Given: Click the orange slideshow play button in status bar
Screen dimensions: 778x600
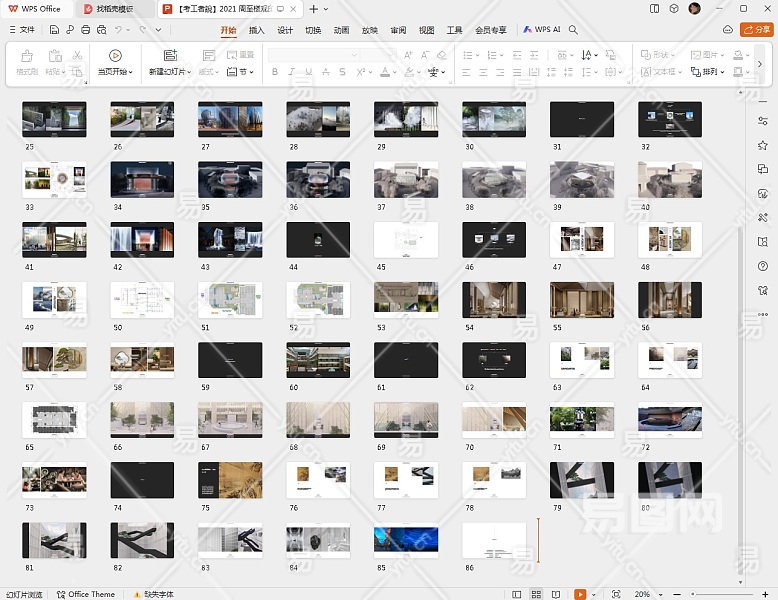Looking at the screenshot, I should (580, 594).
